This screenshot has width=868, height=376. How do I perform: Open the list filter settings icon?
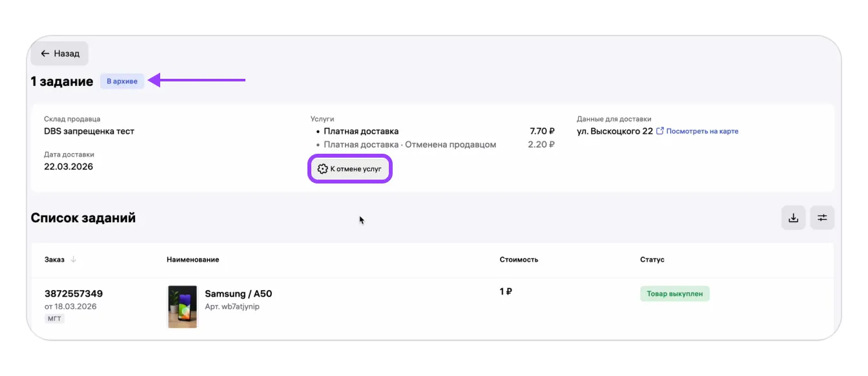pos(822,218)
